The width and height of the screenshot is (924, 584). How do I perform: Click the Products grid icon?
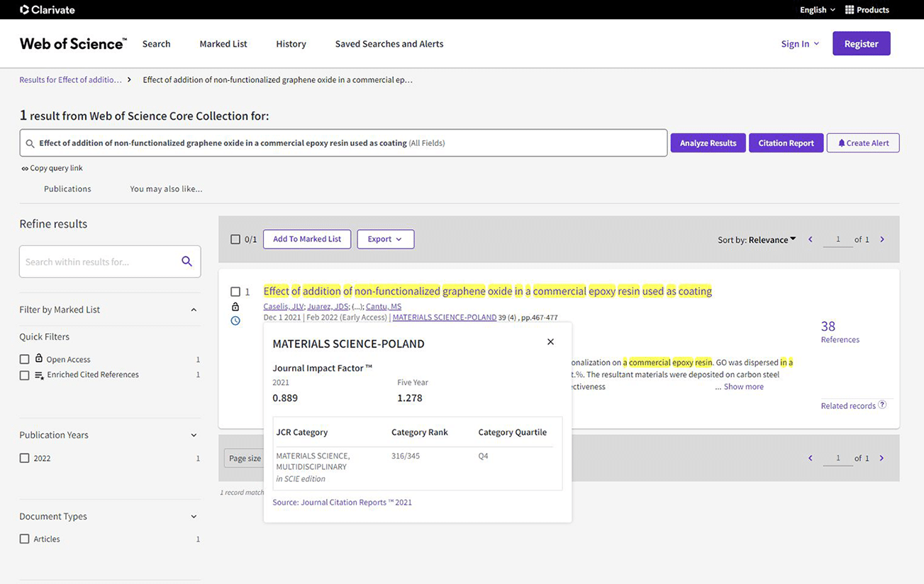pyautogui.click(x=850, y=10)
